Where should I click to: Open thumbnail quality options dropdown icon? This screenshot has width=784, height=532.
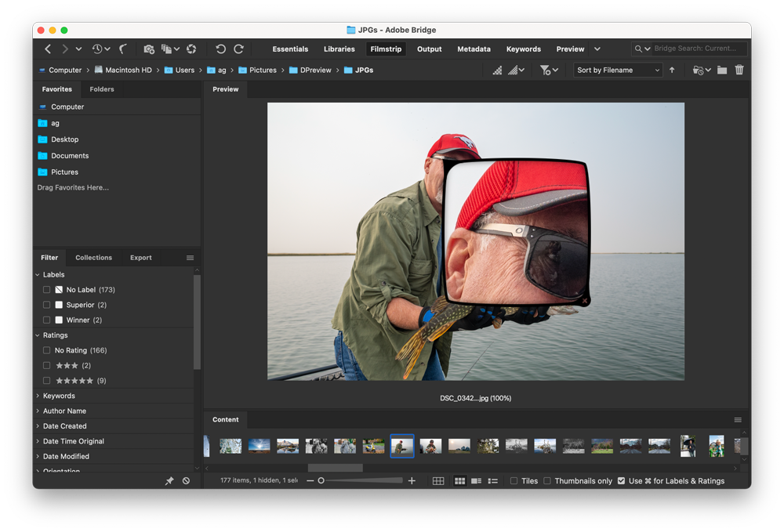click(x=516, y=71)
